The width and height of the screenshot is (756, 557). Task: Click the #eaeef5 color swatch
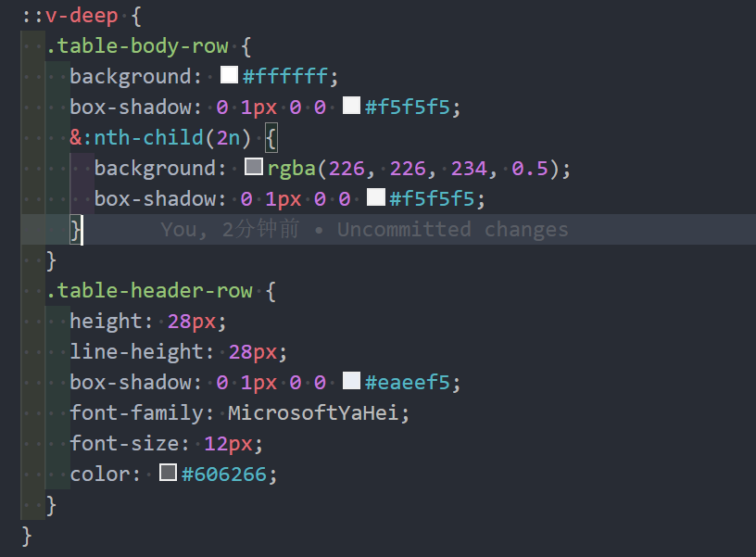(350, 381)
